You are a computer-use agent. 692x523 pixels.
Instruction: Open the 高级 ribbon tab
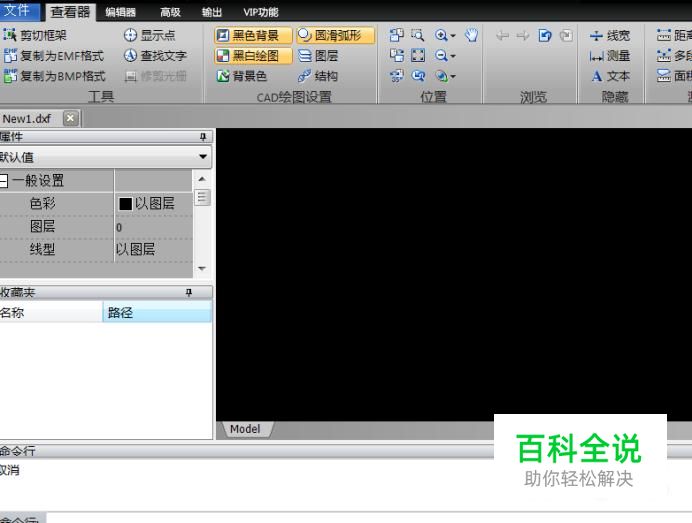(x=170, y=12)
